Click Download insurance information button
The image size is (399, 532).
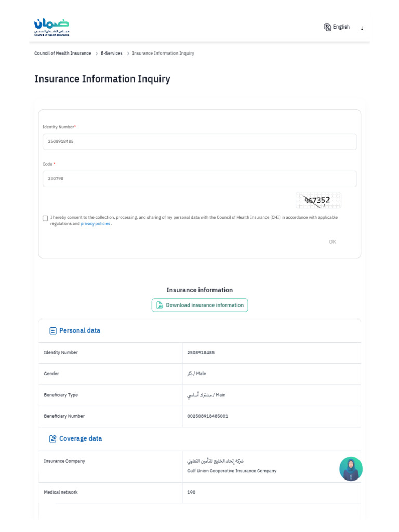coord(200,305)
